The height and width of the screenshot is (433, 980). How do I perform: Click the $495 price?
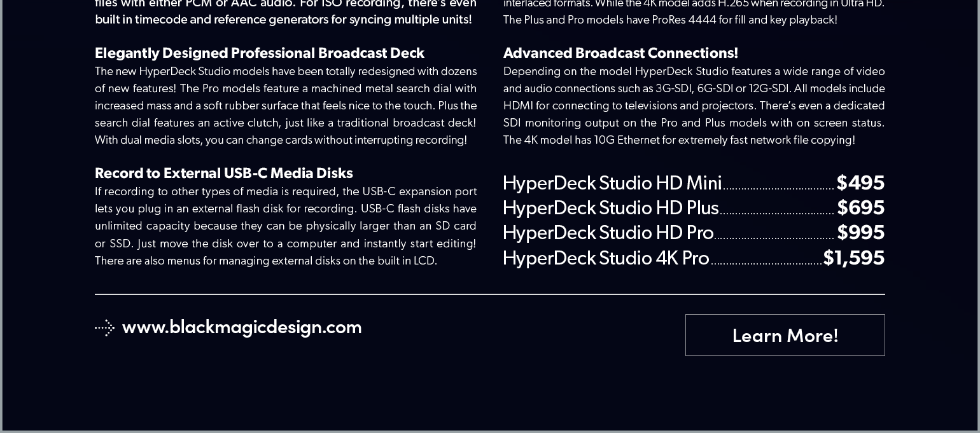(860, 184)
